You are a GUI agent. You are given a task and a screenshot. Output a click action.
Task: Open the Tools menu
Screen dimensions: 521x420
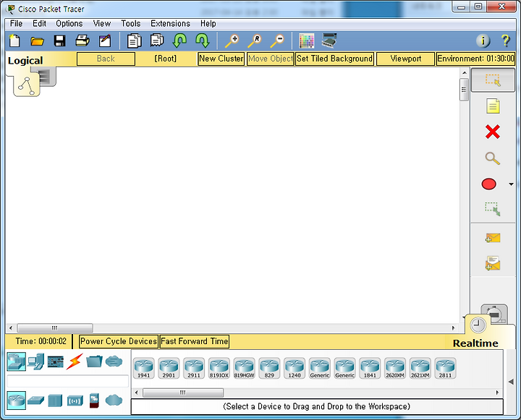(x=130, y=24)
